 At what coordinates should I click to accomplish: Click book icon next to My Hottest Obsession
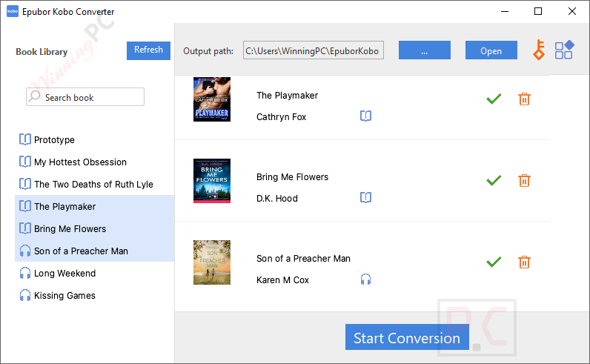point(25,162)
